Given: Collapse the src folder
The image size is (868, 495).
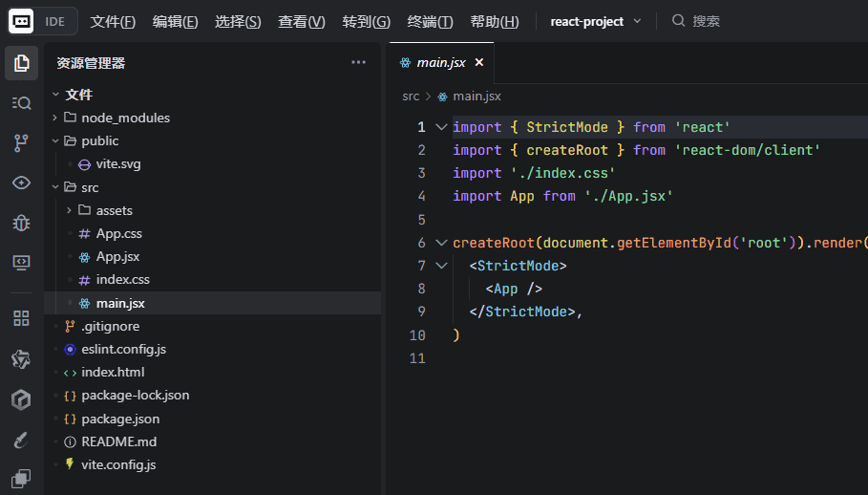Looking at the screenshot, I should tap(55, 187).
